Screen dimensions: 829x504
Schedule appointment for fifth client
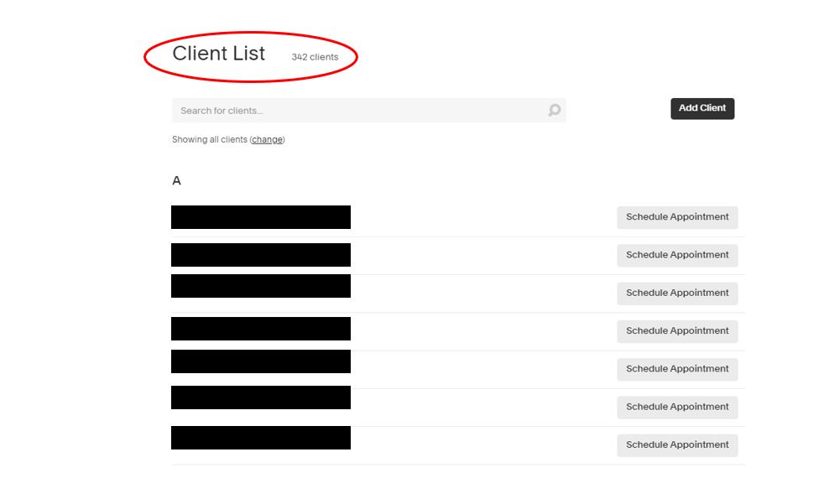[677, 369]
